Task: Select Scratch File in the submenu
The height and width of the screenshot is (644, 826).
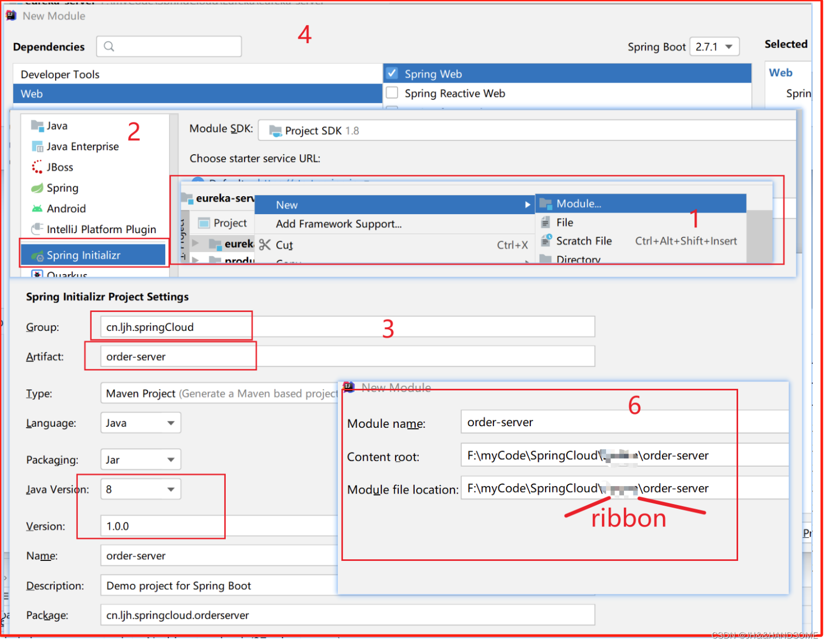Action: pos(641,241)
